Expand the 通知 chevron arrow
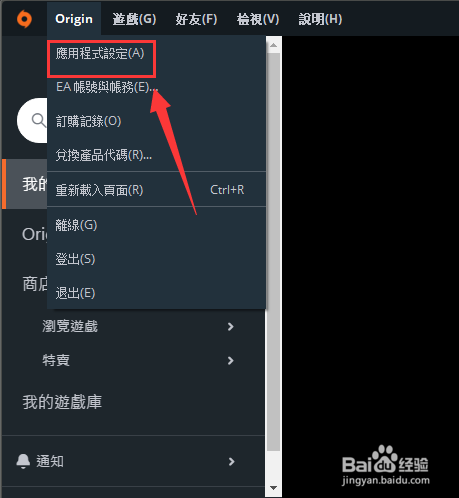The image size is (459, 498). pyautogui.click(x=232, y=461)
